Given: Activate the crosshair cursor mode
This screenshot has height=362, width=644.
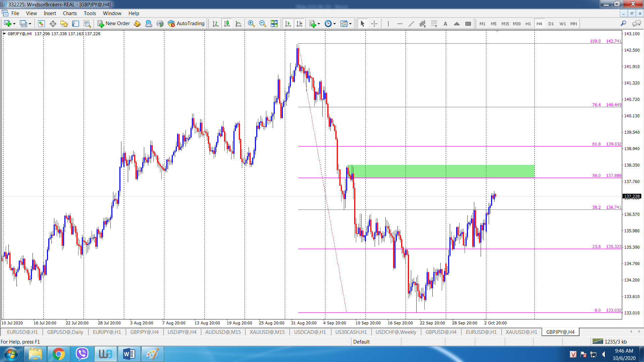Looking at the screenshot, I should (x=374, y=23).
